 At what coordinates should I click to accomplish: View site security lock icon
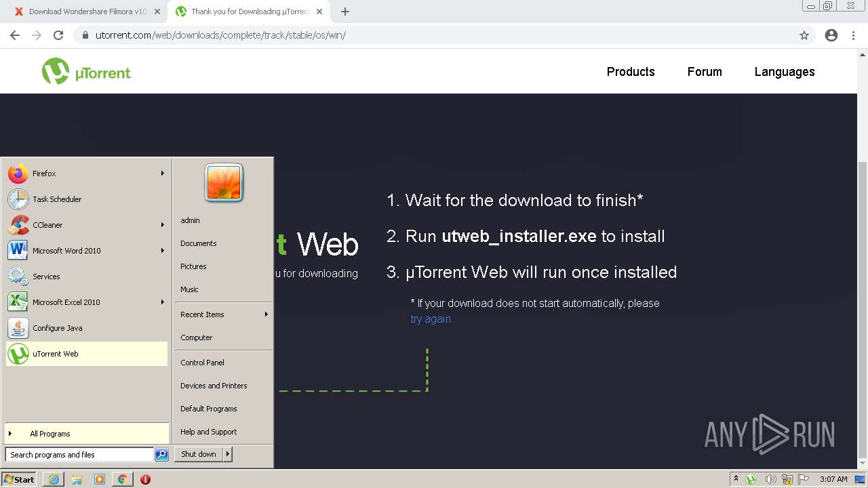tap(85, 35)
